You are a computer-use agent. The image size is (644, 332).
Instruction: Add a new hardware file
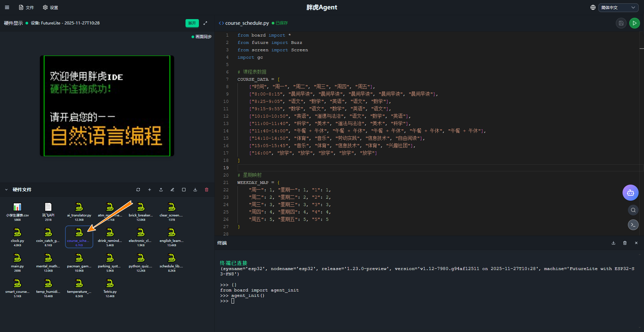click(150, 190)
